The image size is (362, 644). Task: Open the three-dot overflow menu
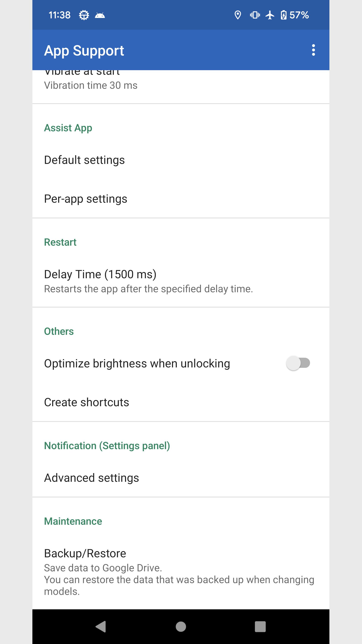(x=313, y=50)
